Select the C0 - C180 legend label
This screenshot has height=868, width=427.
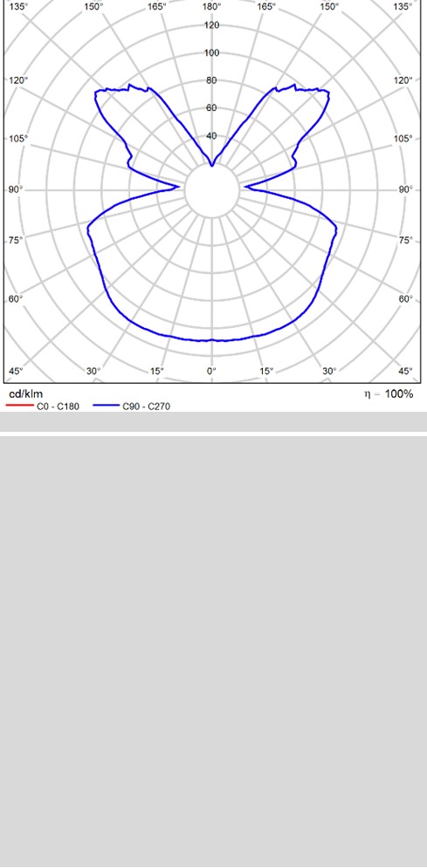58,407
